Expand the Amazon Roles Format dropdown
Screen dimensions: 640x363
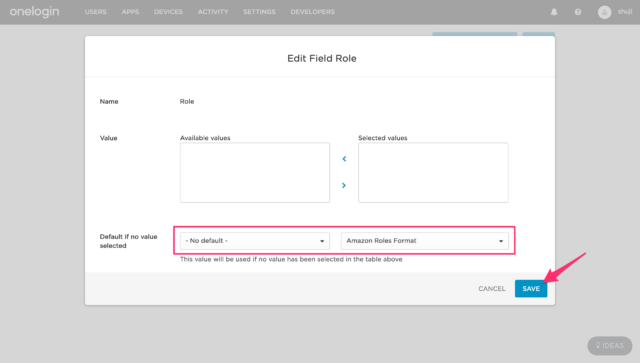pyautogui.click(x=424, y=241)
